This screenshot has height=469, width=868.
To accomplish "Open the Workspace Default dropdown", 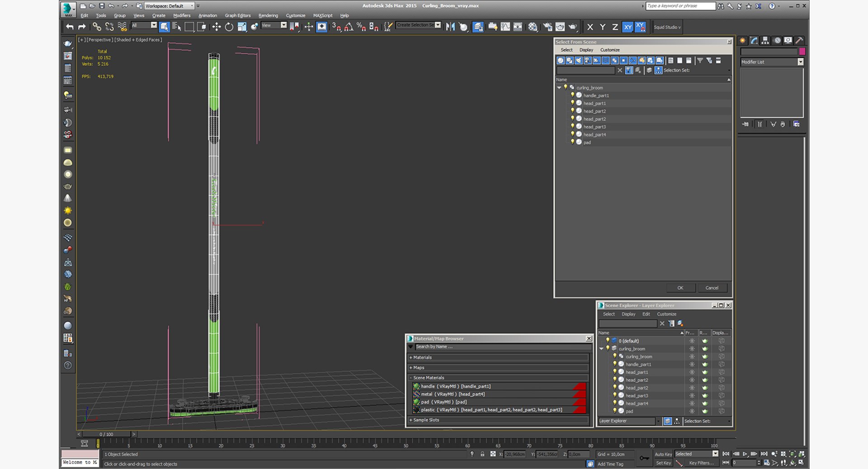I will tap(169, 6).
